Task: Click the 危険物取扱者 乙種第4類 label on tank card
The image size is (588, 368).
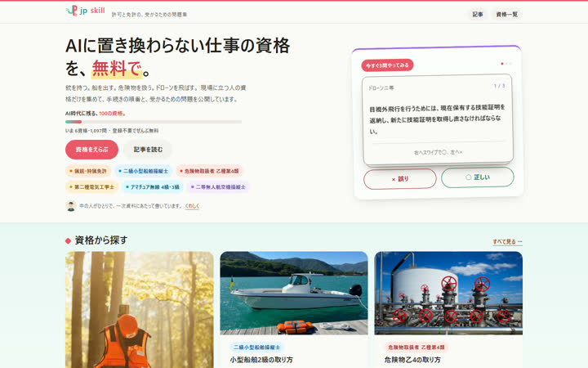Action: [416, 347]
